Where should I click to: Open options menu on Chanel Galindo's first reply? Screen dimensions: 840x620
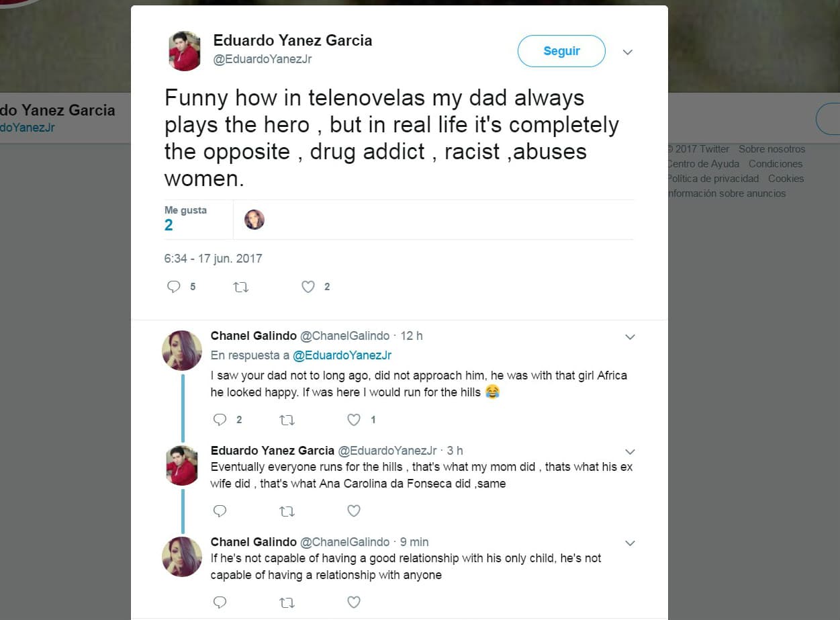click(x=630, y=337)
